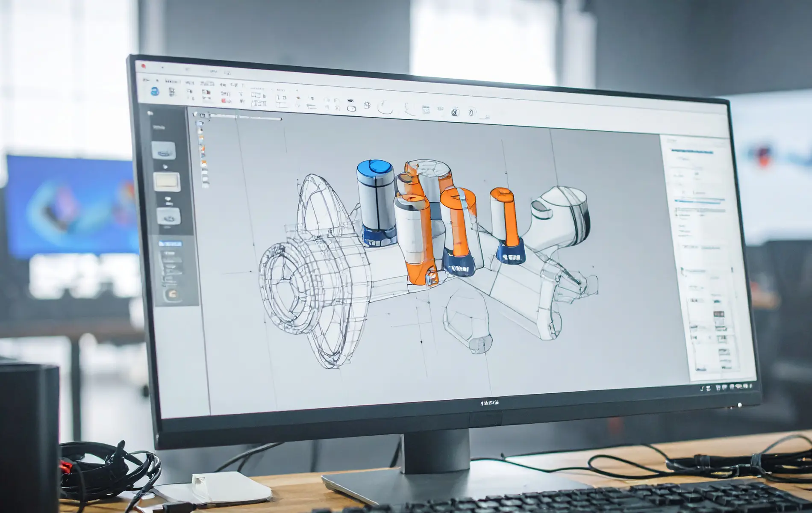Viewport: 812px width, 513px height.
Task: Select the blank beige thumbnail in the left sidebar
Action: pos(167,182)
